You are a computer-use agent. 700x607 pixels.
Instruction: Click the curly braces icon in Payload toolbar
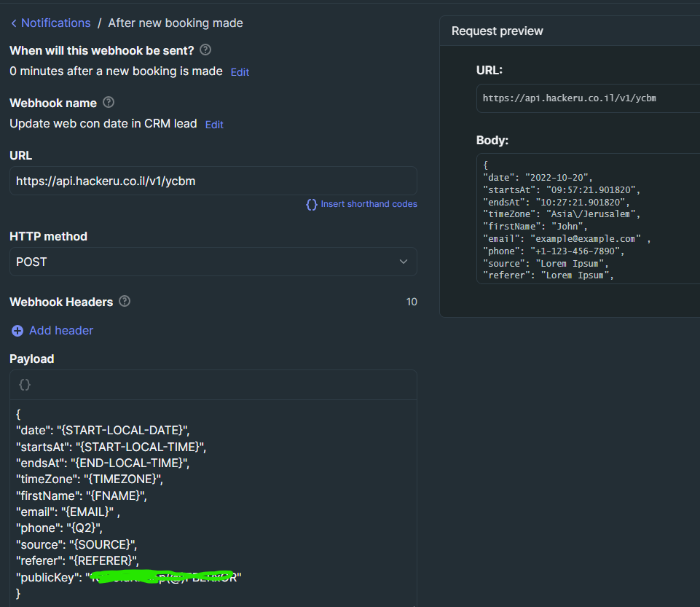tap(25, 384)
